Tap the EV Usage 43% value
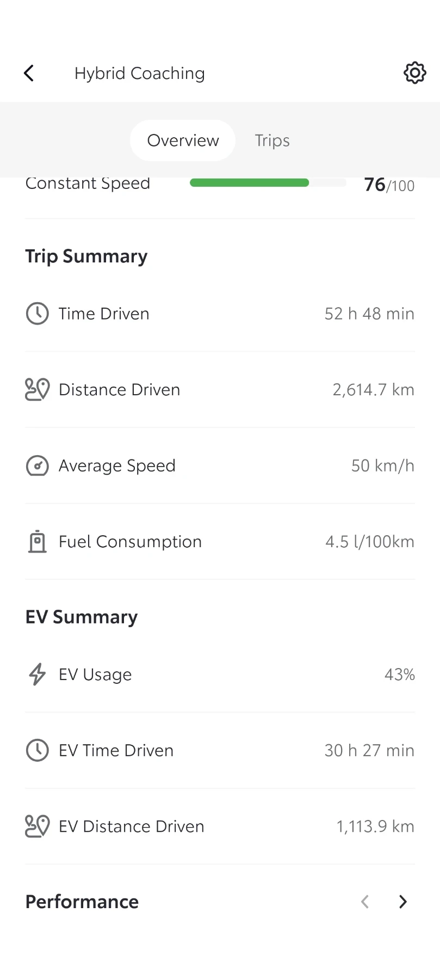 tap(399, 675)
